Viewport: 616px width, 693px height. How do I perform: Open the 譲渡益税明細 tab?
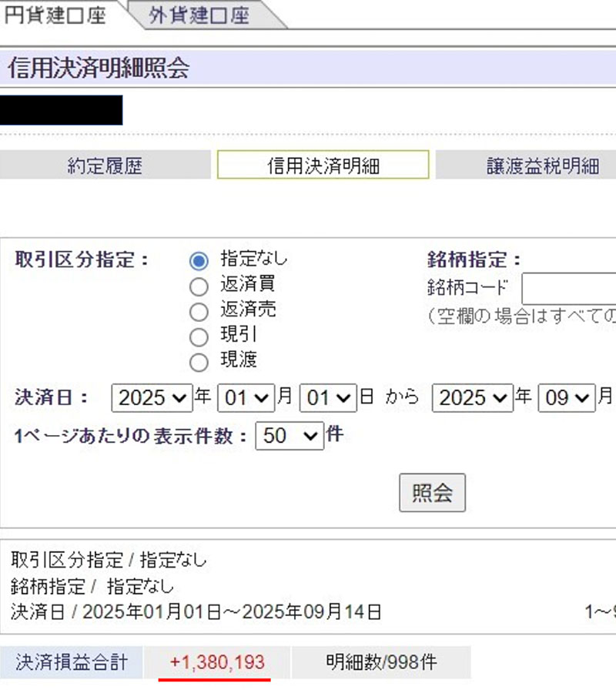[x=531, y=166]
